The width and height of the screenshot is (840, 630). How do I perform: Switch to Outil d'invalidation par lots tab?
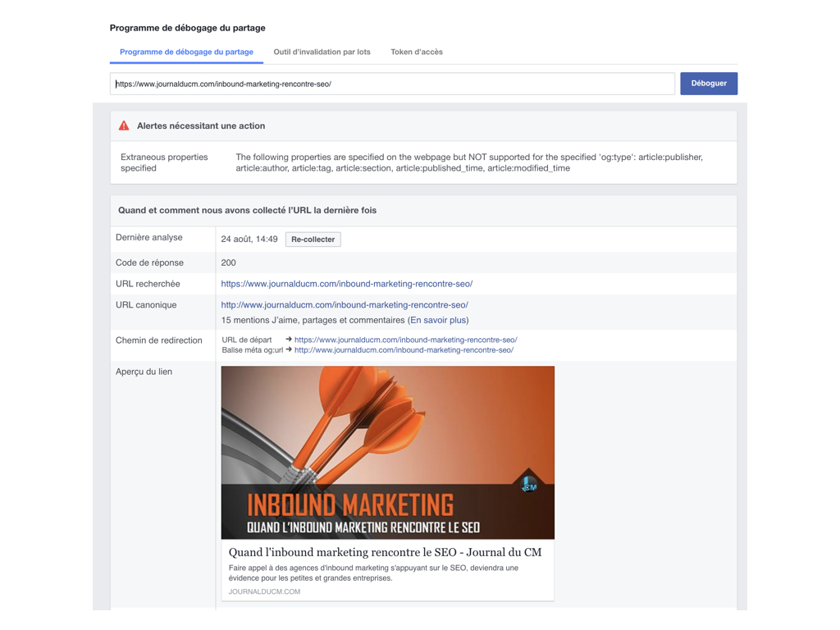click(322, 52)
